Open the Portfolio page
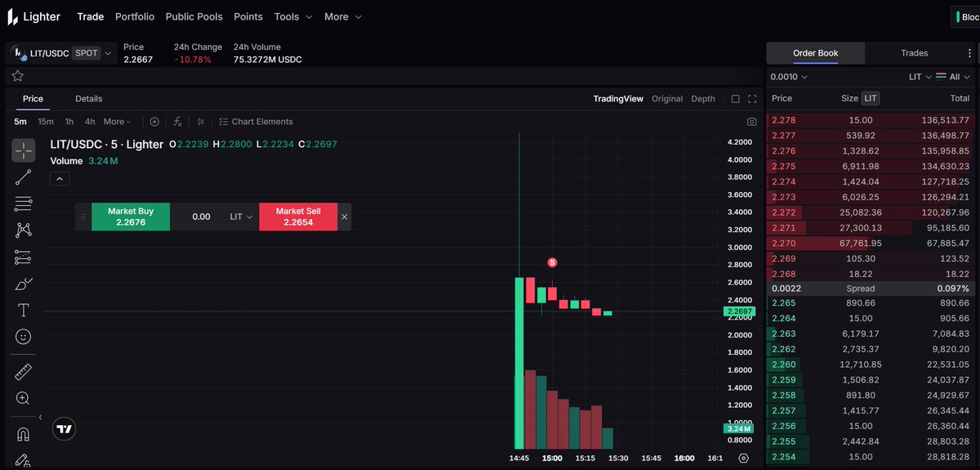The height and width of the screenshot is (470, 980). (135, 16)
